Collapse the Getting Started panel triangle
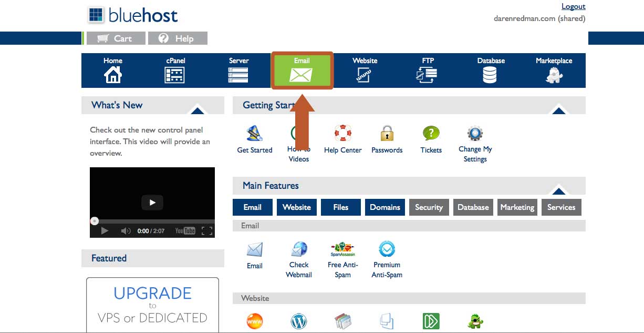 click(x=558, y=110)
